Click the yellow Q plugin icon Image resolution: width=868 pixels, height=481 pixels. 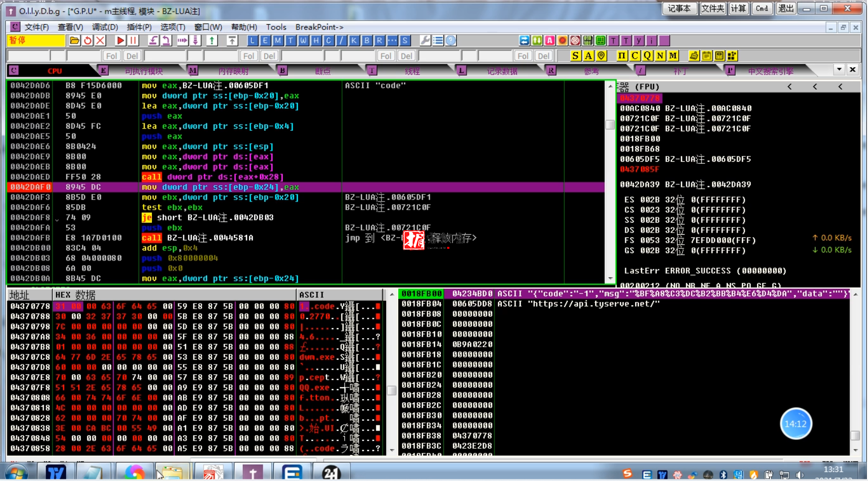[x=647, y=56]
